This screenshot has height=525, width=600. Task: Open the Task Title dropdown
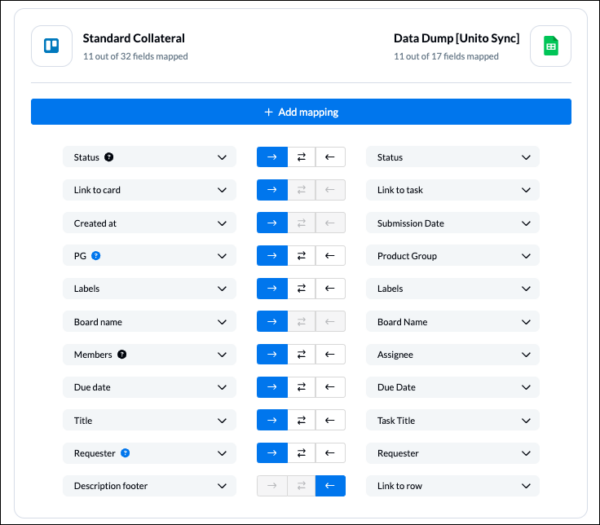click(453, 420)
